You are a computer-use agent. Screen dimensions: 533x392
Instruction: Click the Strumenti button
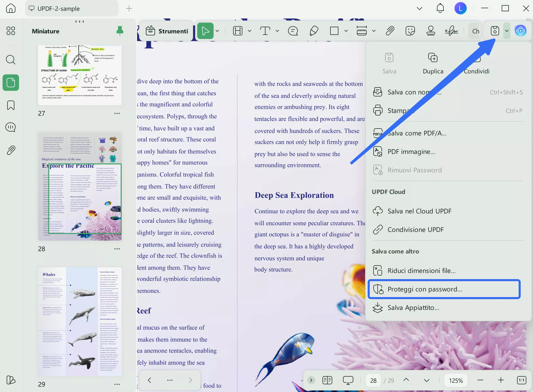coord(167,31)
